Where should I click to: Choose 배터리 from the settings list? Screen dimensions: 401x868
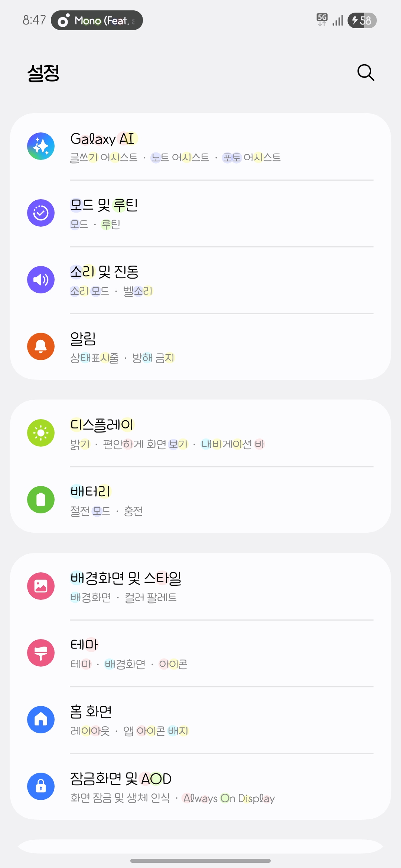pos(200,500)
